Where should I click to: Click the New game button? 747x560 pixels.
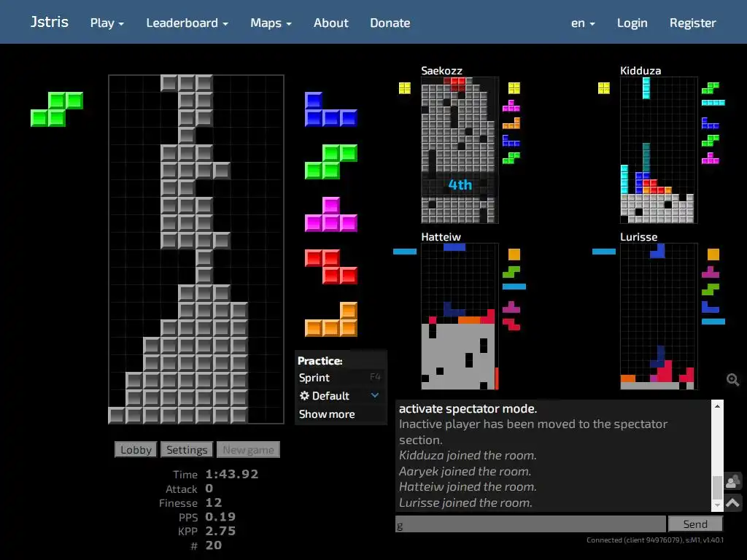coord(248,449)
